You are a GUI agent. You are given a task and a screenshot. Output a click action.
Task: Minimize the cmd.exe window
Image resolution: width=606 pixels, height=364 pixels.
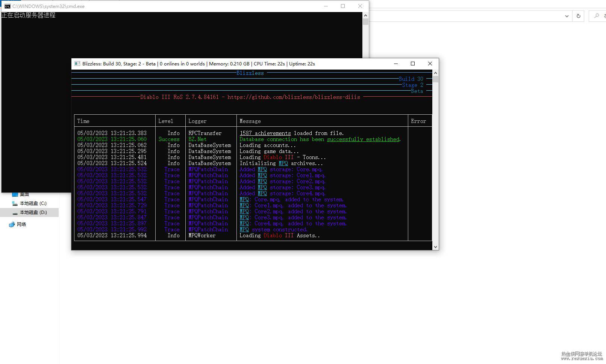pos(326,6)
